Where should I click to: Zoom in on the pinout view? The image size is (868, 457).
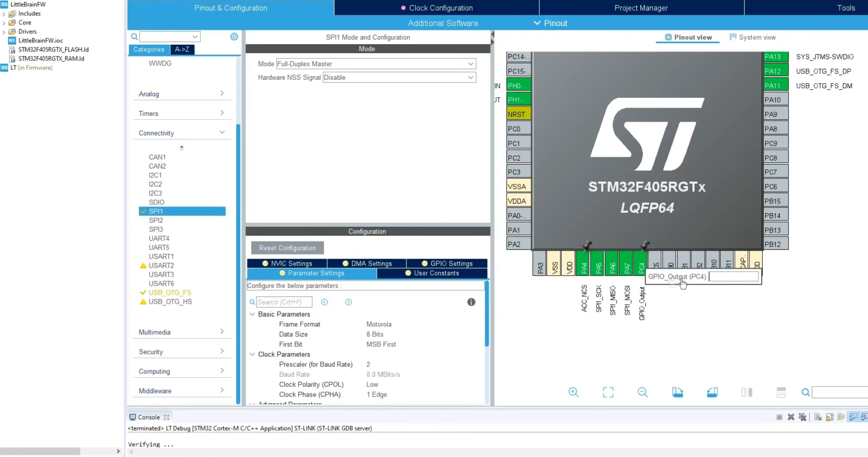[x=574, y=392]
